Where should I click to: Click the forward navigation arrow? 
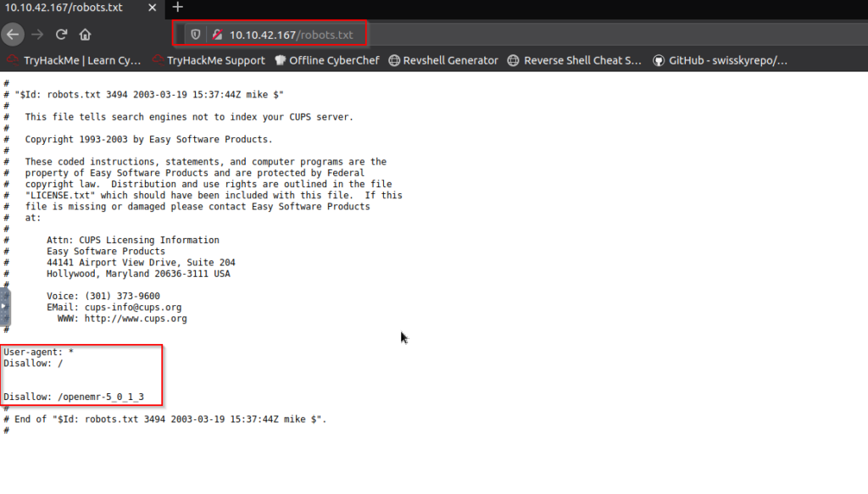[x=37, y=35]
